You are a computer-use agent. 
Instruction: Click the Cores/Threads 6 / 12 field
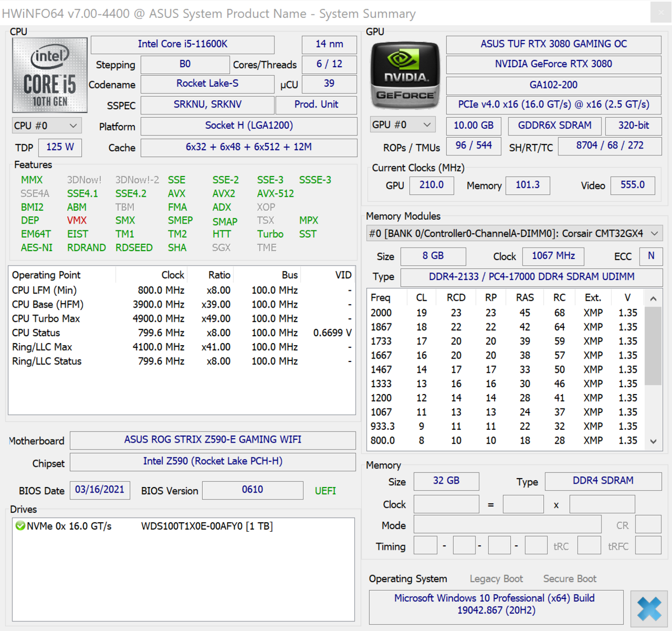(x=329, y=64)
